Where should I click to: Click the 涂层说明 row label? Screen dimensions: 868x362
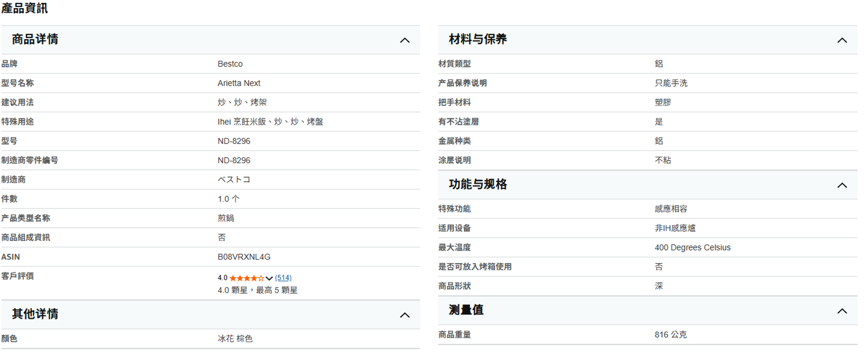point(454,160)
